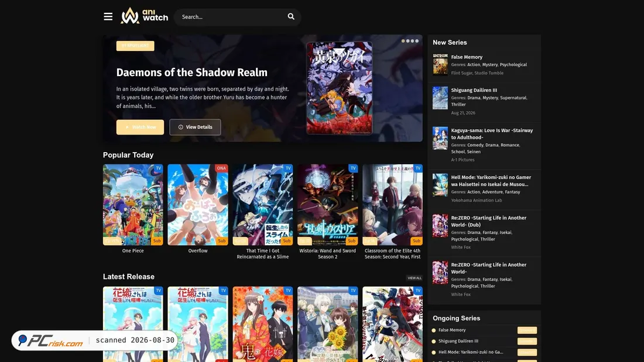Click the Sub badge on One Piece

pos(157,241)
